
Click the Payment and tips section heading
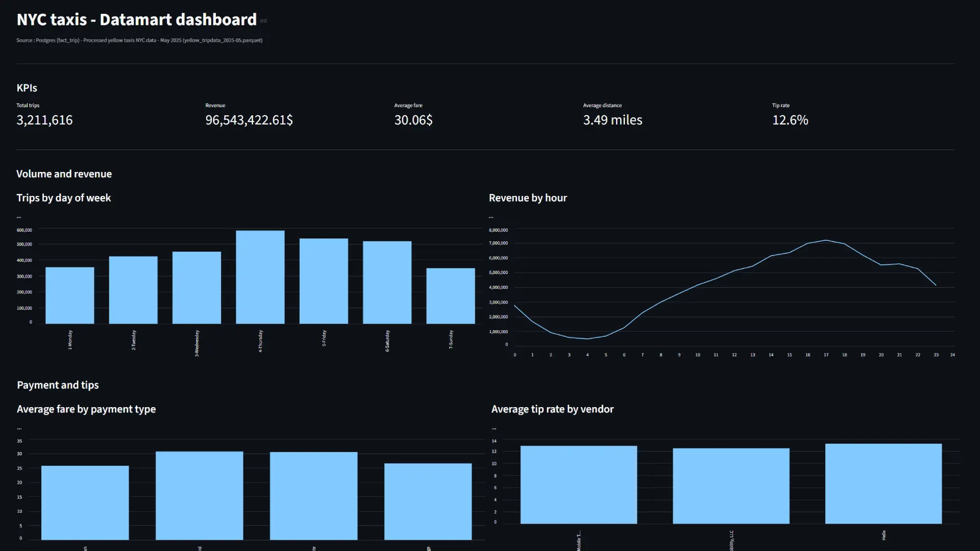58,385
